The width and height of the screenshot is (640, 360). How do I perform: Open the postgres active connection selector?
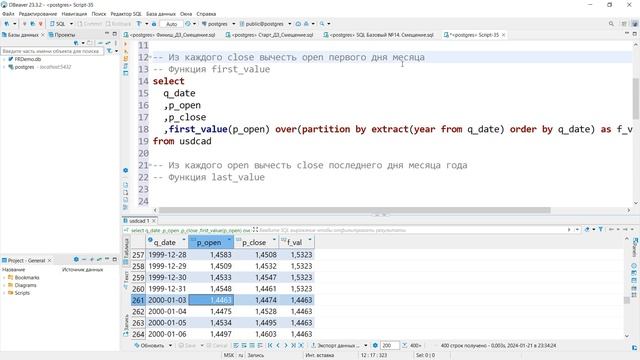[218, 24]
